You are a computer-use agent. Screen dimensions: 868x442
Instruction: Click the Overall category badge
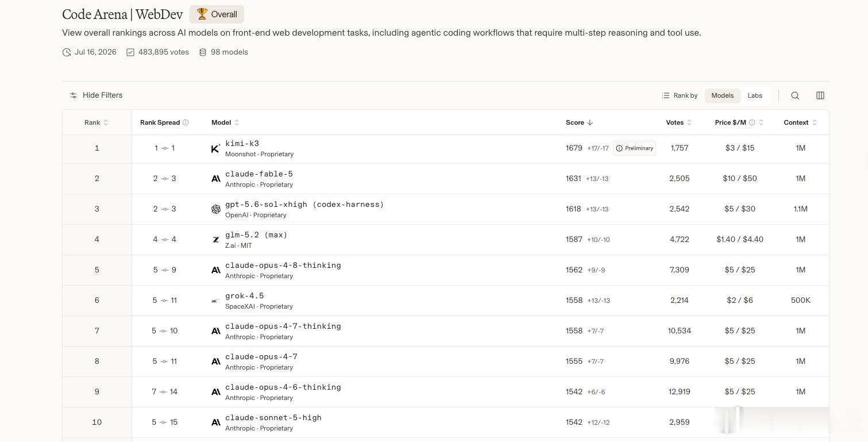[217, 14]
